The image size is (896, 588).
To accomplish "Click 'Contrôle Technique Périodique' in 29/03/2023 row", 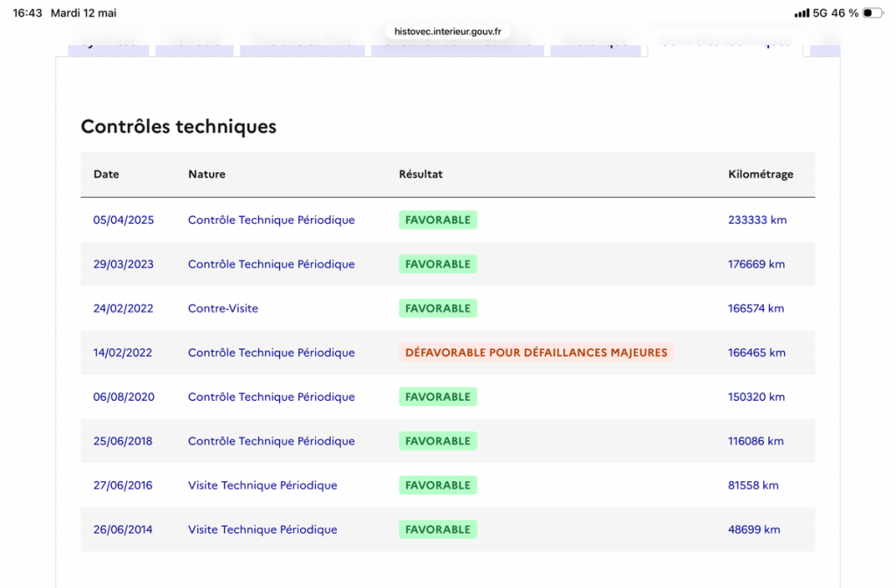I will pos(271,264).
